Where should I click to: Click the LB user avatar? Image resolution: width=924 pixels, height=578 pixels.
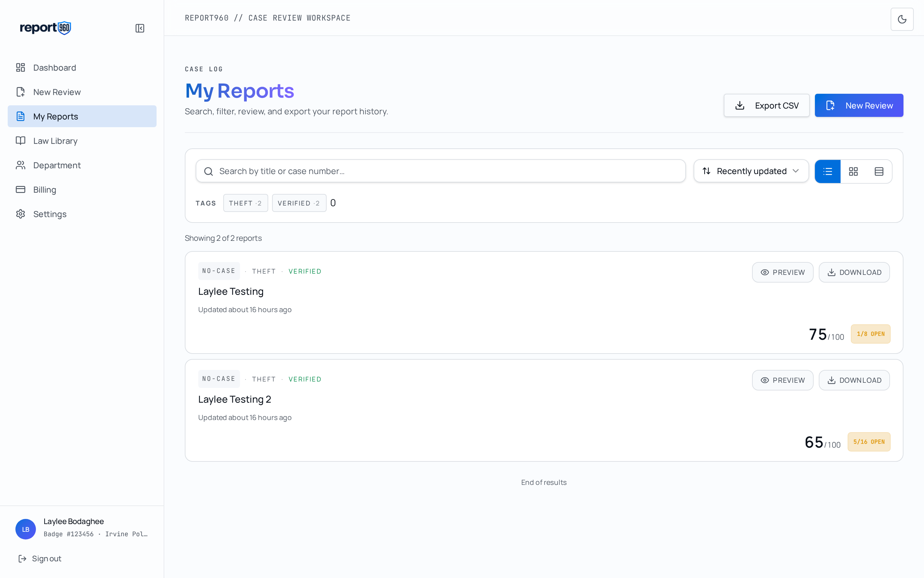(26, 529)
